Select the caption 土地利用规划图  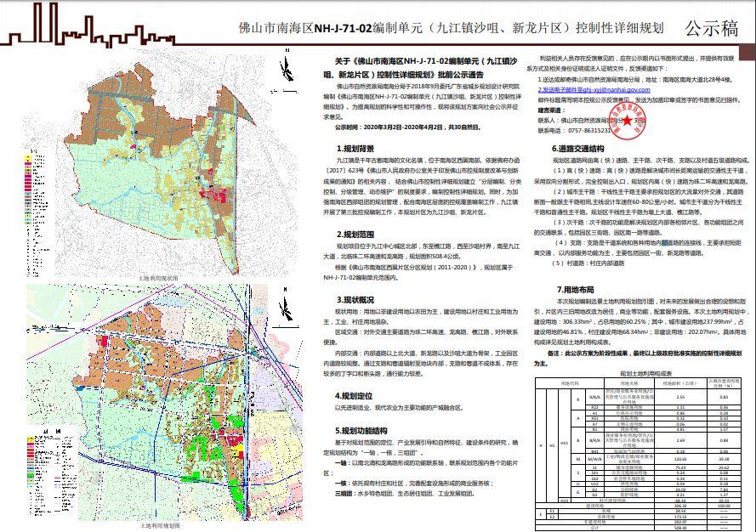pos(161,526)
